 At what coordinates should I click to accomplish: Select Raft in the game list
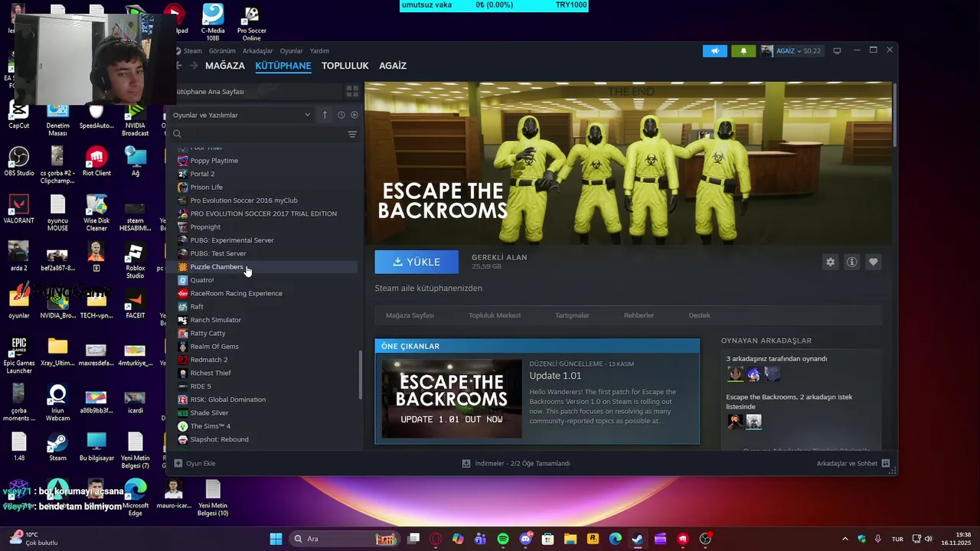click(197, 306)
